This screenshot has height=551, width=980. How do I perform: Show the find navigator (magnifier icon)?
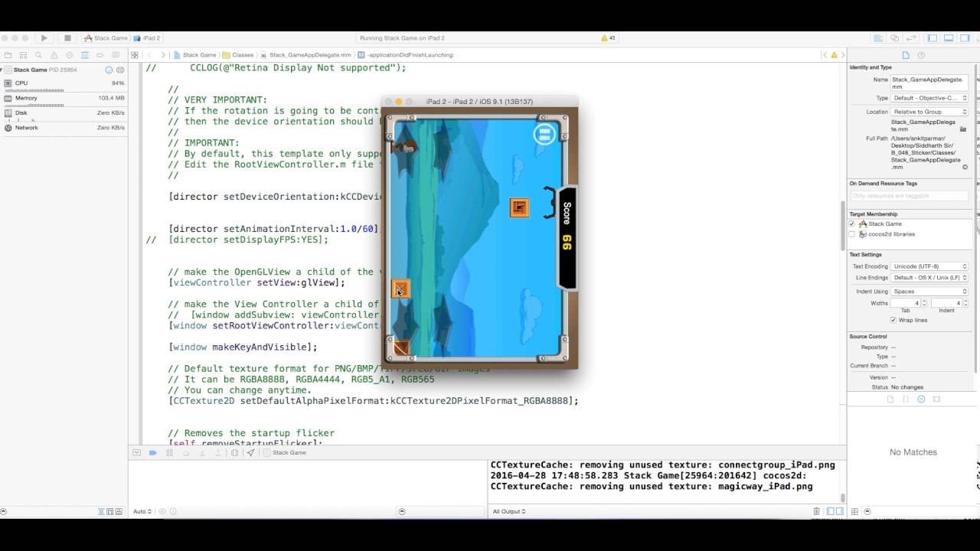(x=38, y=55)
